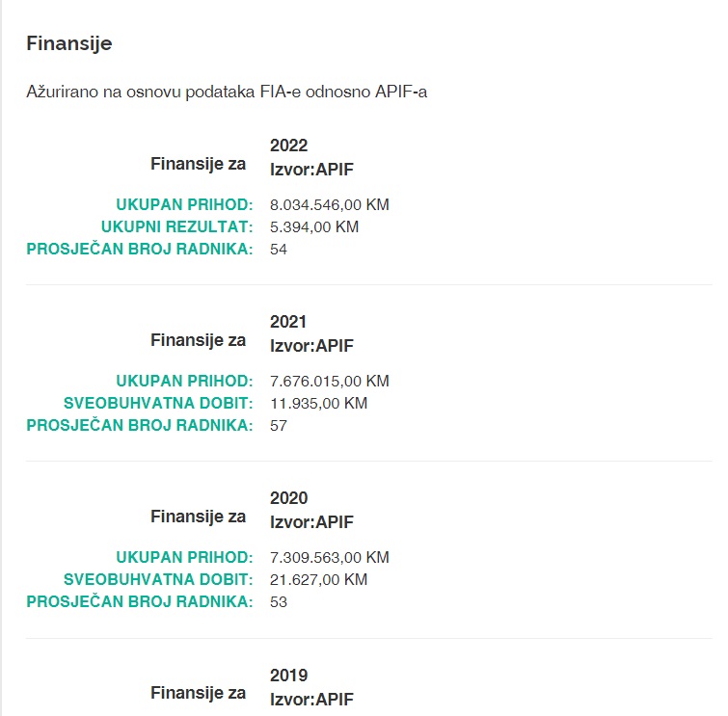
Task: Select the 5.394,00 KM result value
Action: click(314, 226)
